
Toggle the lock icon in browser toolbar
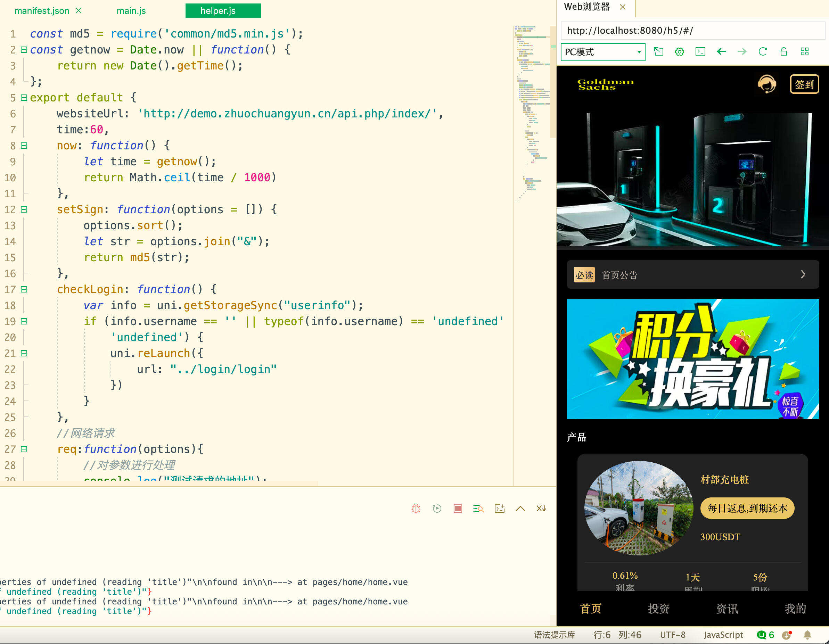point(783,52)
